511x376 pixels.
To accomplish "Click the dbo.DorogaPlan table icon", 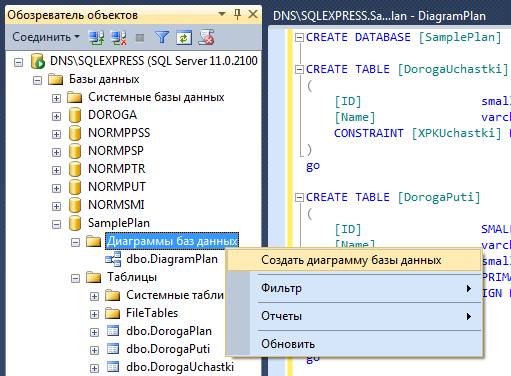I will tap(113, 331).
